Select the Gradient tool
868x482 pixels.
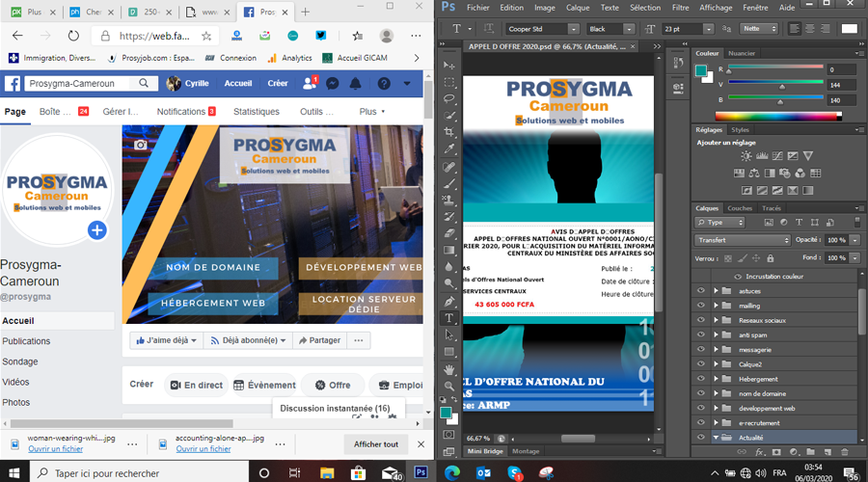(x=448, y=250)
